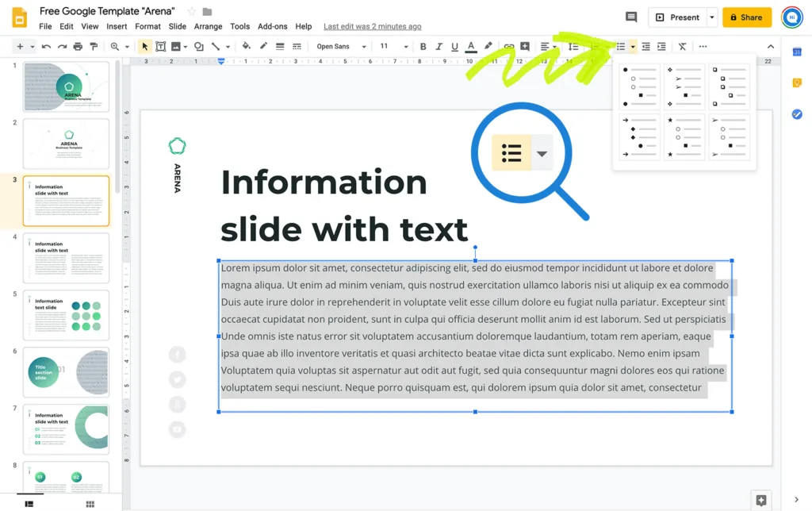The width and height of the screenshot is (812, 511).
Task: Toggle Italic formatting
Action: pos(439,47)
